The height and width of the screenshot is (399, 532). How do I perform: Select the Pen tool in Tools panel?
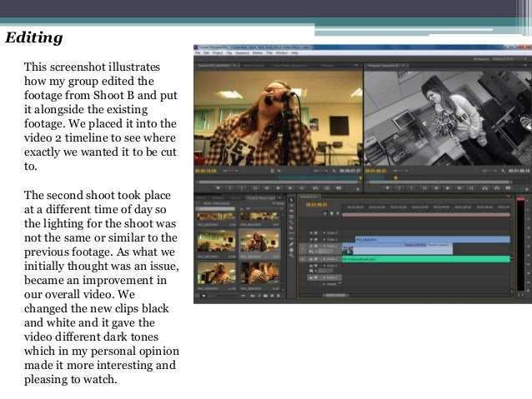tap(291, 244)
